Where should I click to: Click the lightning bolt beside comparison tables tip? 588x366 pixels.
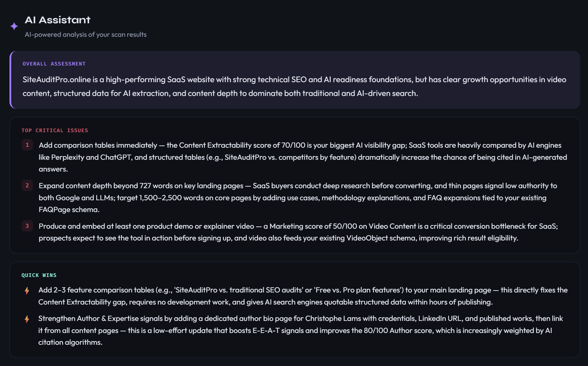pyautogui.click(x=27, y=291)
